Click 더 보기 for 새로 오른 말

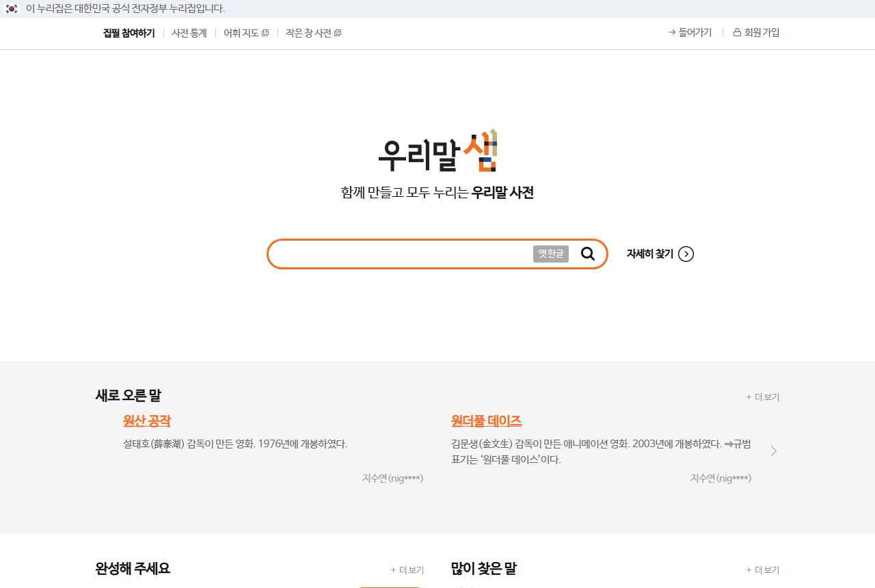coord(763,397)
